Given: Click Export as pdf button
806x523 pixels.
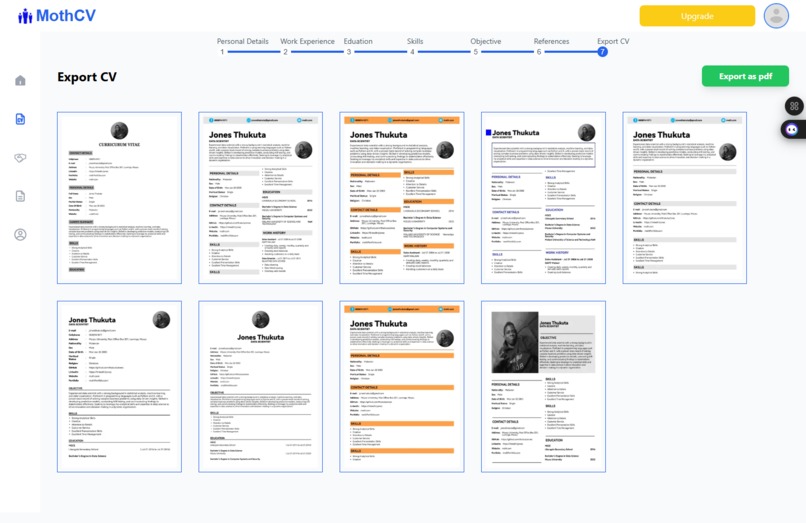Looking at the screenshot, I should [745, 76].
